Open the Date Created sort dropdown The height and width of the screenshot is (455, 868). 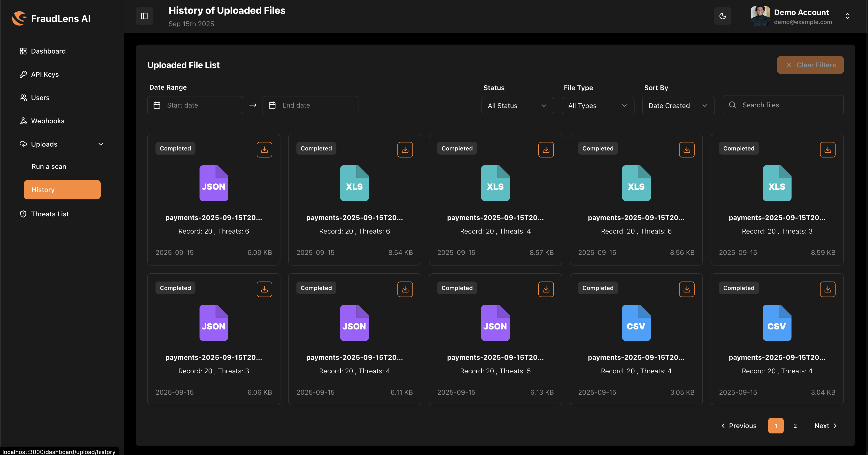pos(678,106)
